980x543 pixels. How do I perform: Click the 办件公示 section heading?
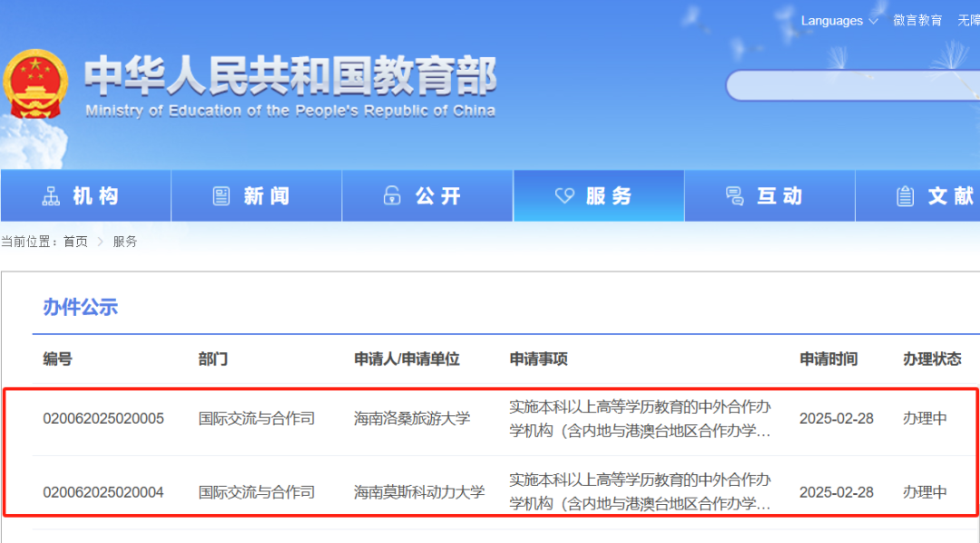[81, 307]
